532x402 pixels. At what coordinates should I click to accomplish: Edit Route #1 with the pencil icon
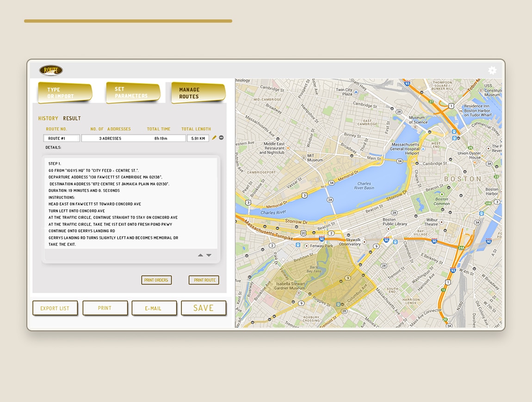pyautogui.click(x=214, y=138)
